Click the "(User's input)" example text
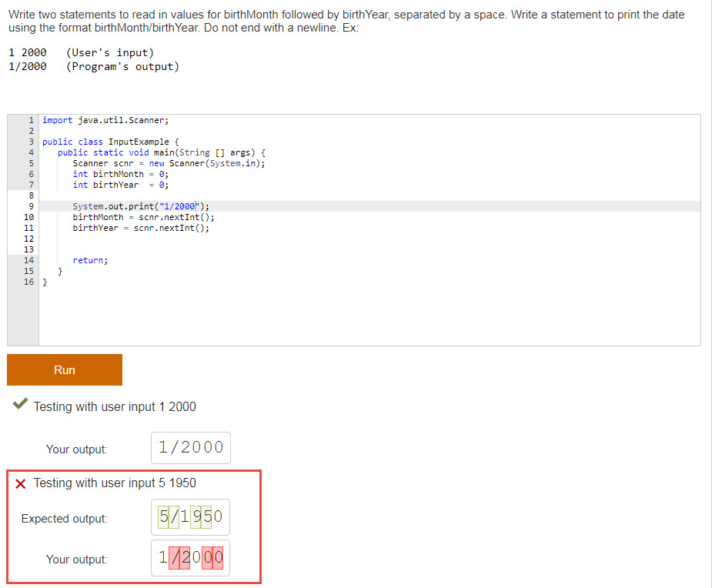Viewport: 712px width, 588px height. [x=110, y=52]
